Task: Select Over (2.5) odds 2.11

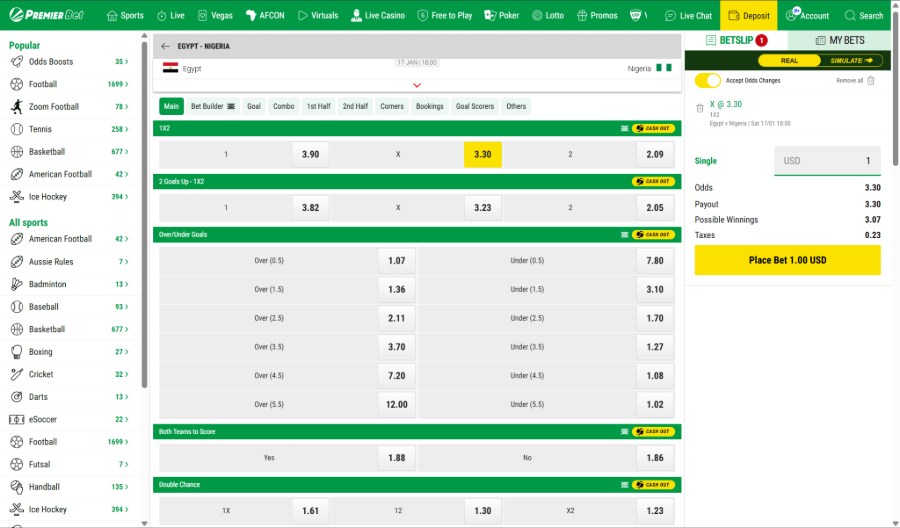Action: coord(397,318)
